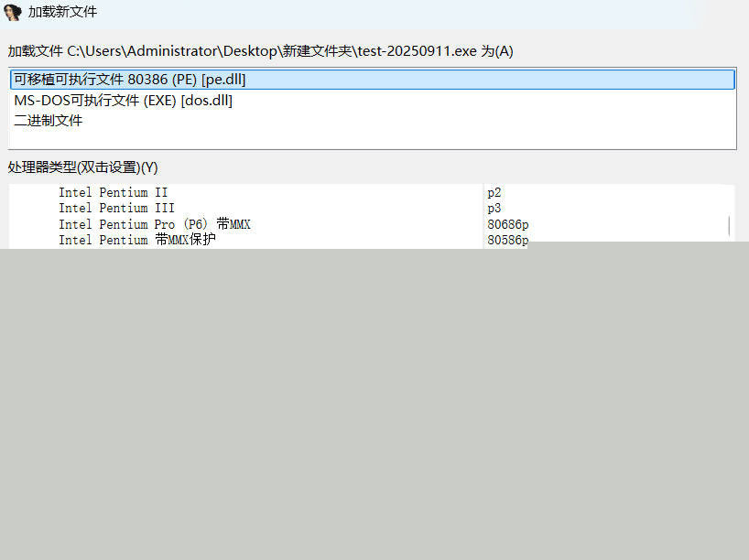Click the 80686p processor code cell

(x=508, y=224)
